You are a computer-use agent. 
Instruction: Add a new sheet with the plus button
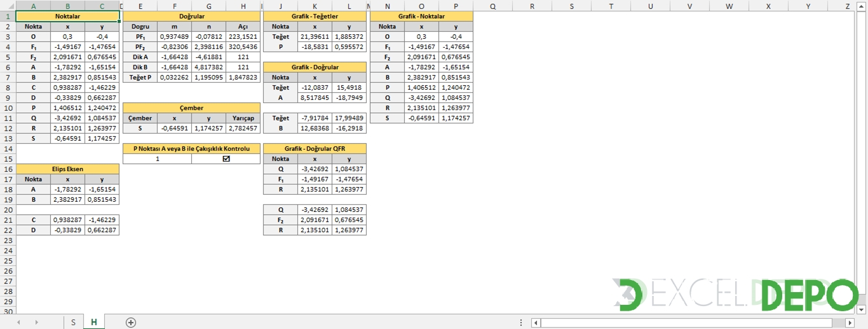(x=131, y=323)
